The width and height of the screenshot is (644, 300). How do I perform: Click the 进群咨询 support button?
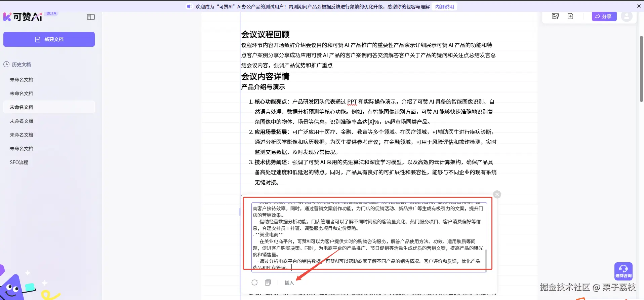point(623,271)
